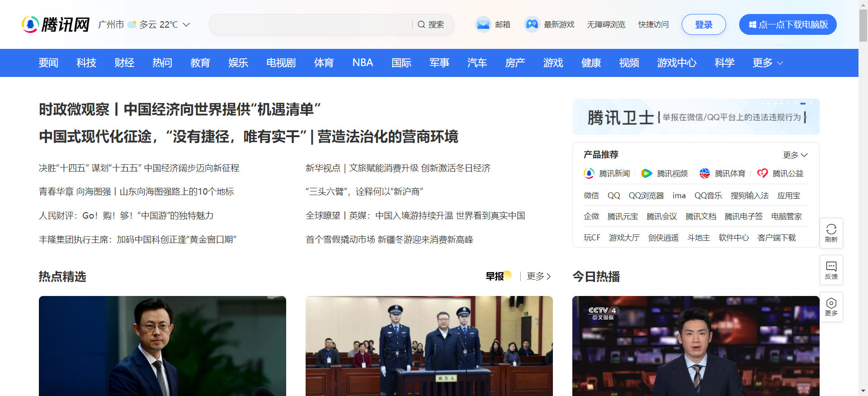Click the 腾讯新闻 product icon
Viewport: 868px width, 396px height.
click(589, 173)
